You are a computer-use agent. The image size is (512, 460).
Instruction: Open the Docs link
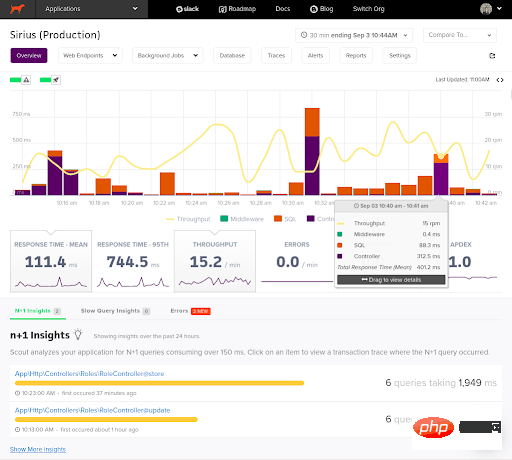tap(283, 9)
